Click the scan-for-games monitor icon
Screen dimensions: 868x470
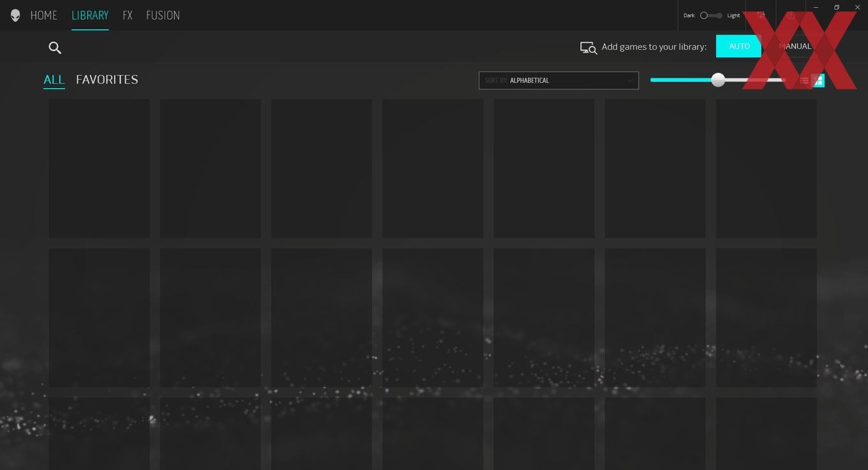coord(588,48)
